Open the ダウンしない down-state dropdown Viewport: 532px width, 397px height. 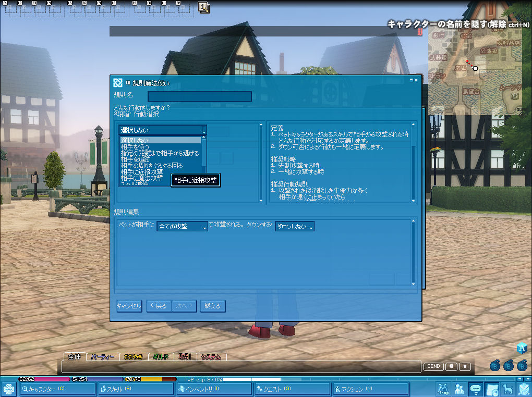point(295,227)
